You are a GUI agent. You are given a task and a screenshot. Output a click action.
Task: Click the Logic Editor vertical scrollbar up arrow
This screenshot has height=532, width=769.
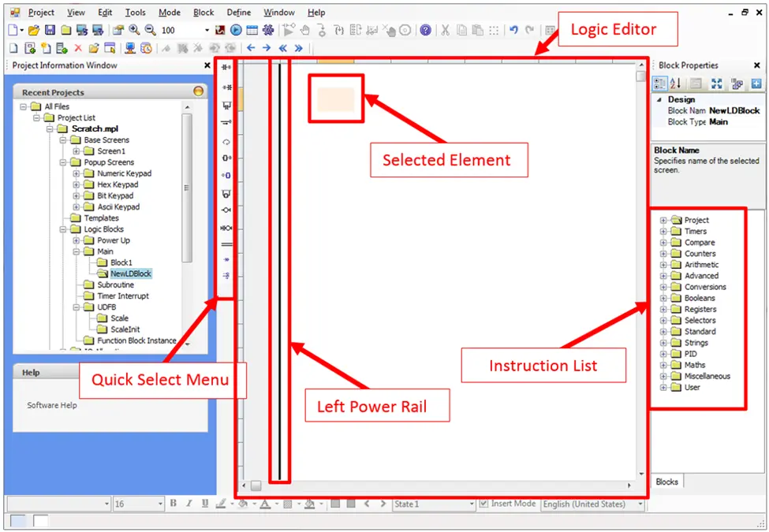[x=641, y=65]
